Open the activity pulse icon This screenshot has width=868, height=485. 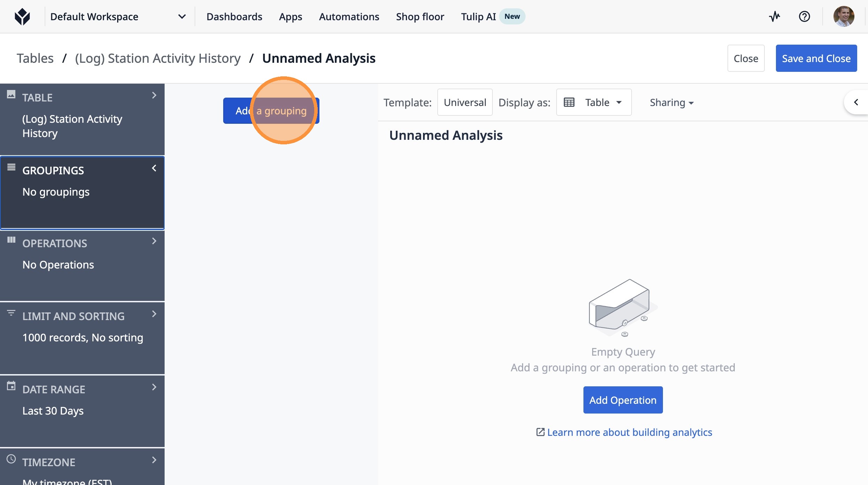point(775,16)
